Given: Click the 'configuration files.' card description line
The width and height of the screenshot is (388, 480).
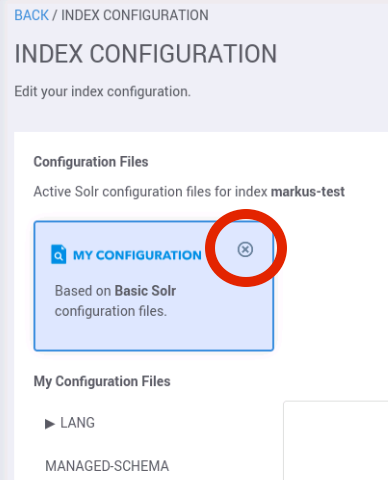Looking at the screenshot, I should [111, 311].
